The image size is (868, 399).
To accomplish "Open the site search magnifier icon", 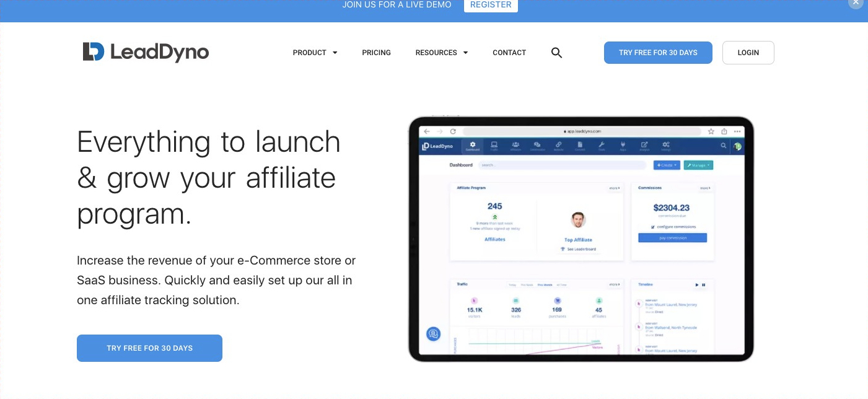I will (x=556, y=53).
